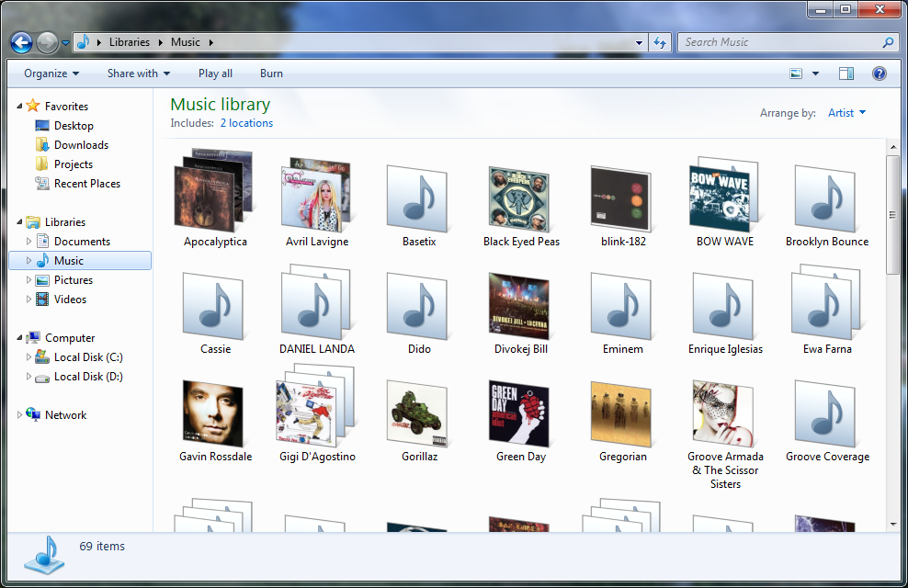
Task: Select Divokej Bill album cover
Action: (519, 306)
